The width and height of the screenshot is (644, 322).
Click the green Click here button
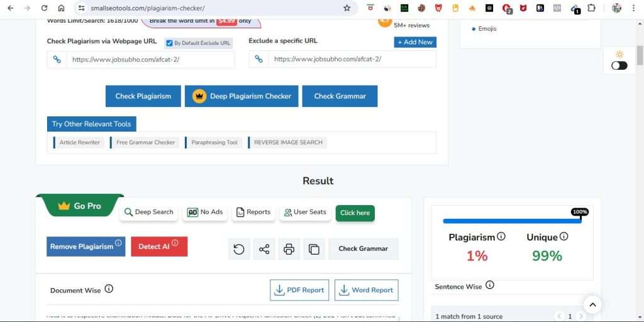pos(355,213)
